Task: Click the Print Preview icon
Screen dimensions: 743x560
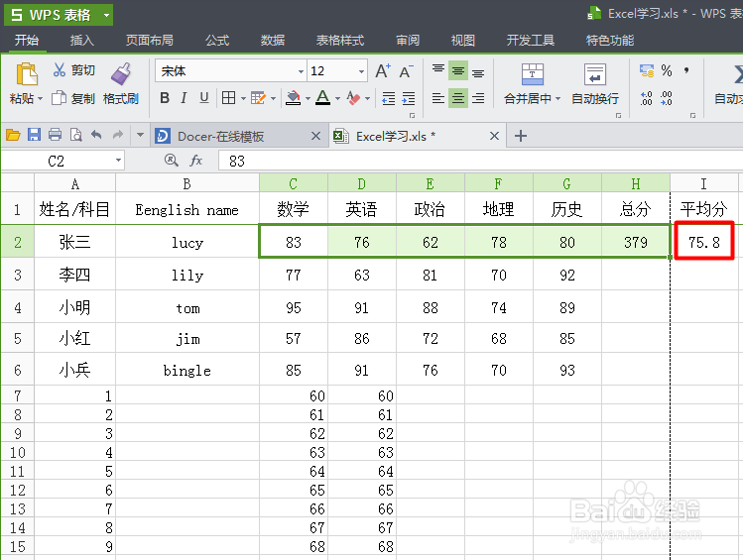Action: pyautogui.click(x=75, y=136)
